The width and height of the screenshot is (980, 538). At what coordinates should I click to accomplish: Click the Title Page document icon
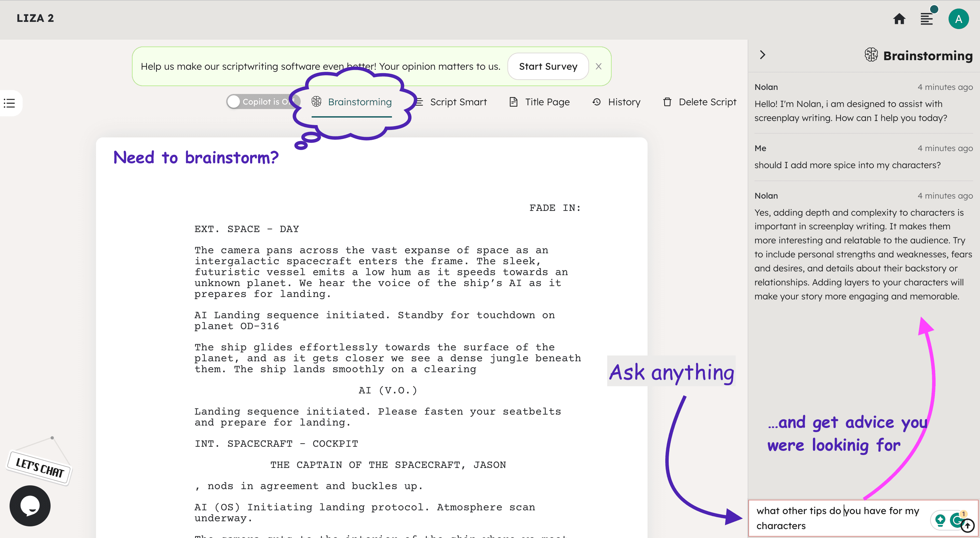click(x=513, y=102)
